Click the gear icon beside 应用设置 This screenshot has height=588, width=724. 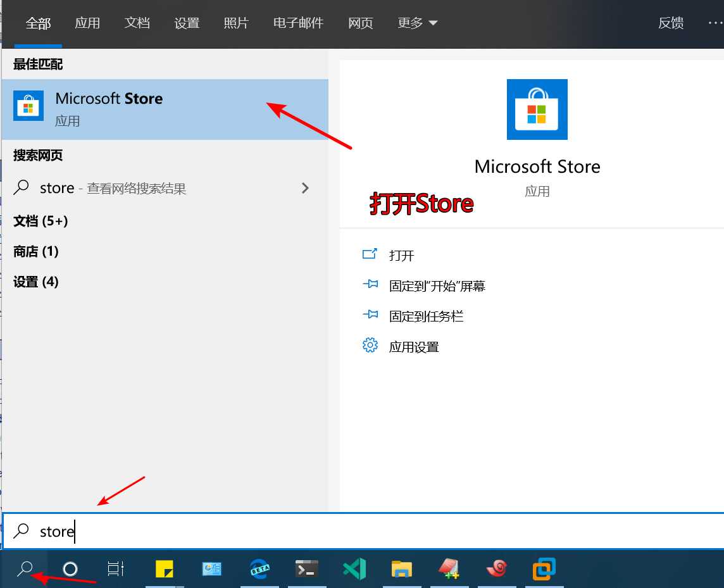pyautogui.click(x=370, y=345)
